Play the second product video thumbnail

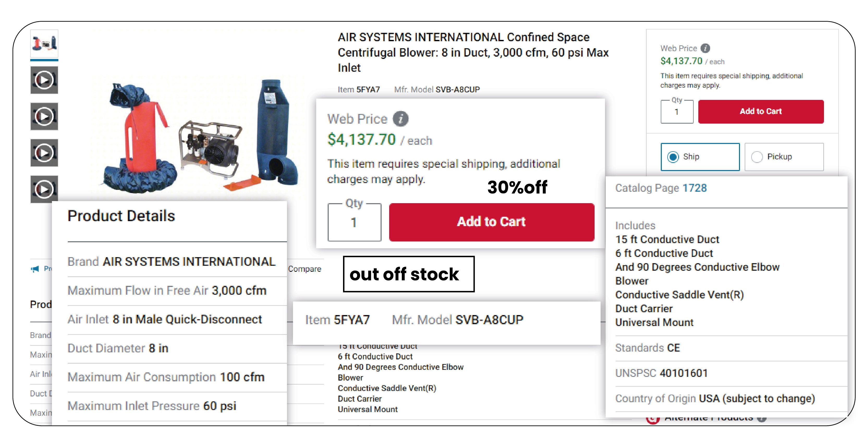click(44, 117)
